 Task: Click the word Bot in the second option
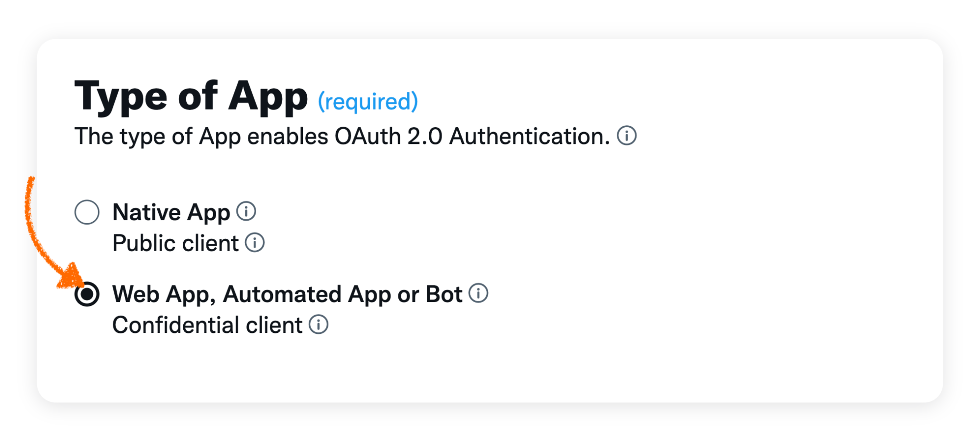[x=444, y=294]
